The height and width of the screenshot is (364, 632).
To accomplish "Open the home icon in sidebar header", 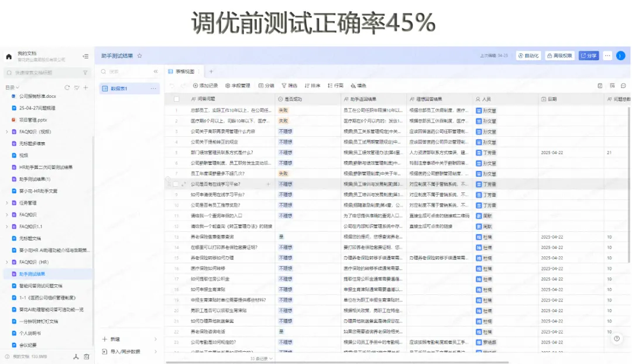I will pyautogui.click(x=9, y=56).
